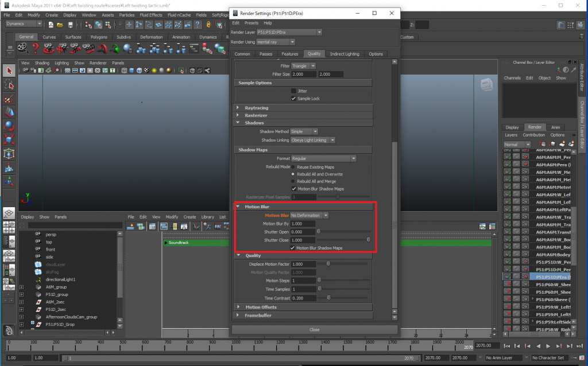Open Presets menu in Render Settings
Screen dimensions: 588x366
pyautogui.click(x=252, y=23)
